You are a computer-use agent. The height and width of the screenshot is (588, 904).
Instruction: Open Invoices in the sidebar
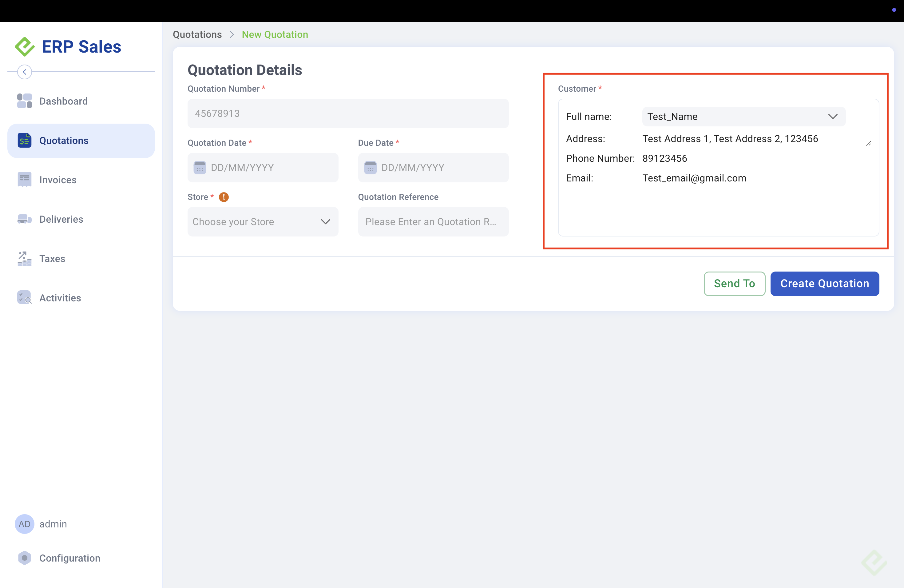[81, 180]
